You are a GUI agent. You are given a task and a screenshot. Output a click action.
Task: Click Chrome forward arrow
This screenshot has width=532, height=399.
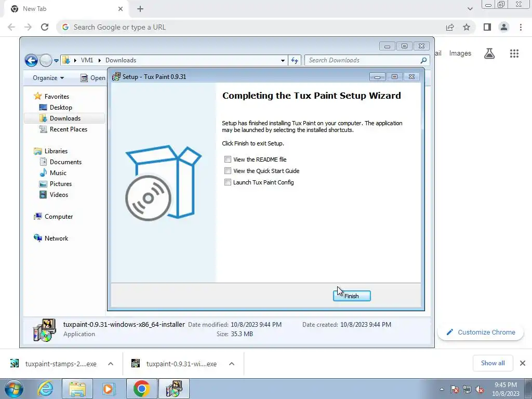coord(28,27)
